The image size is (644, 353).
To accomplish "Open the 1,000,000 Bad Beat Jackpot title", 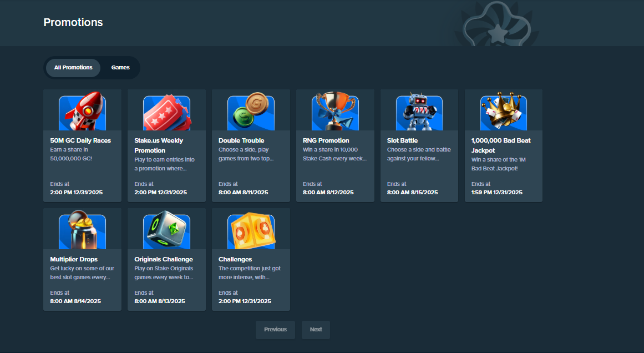I will (501, 145).
